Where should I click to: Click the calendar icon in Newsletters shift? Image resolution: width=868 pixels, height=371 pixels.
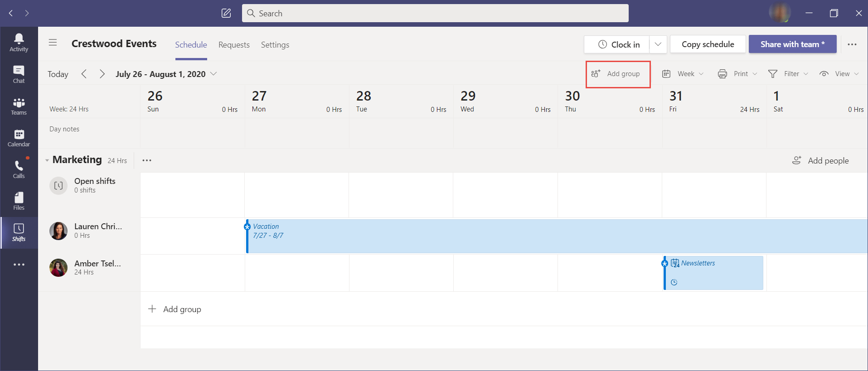tap(675, 263)
